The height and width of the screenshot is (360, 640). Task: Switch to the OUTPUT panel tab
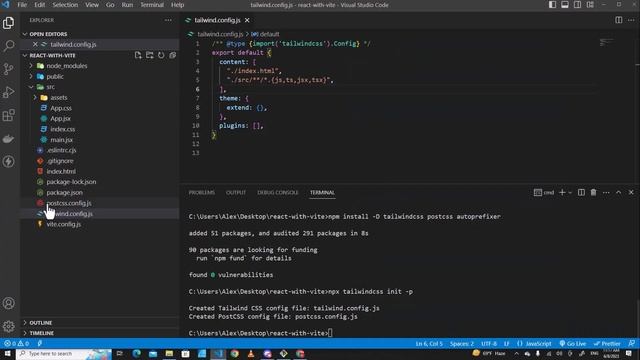pyautogui.click(x=236, y=192)
